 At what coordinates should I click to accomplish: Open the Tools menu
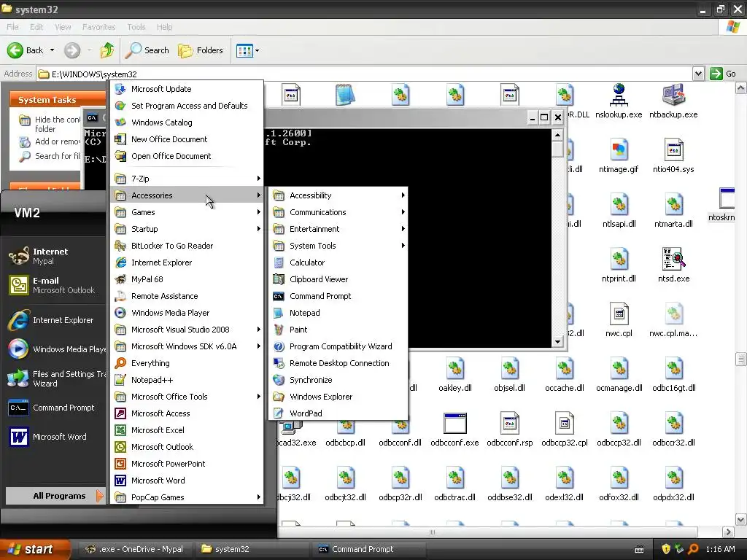point(136,27)
